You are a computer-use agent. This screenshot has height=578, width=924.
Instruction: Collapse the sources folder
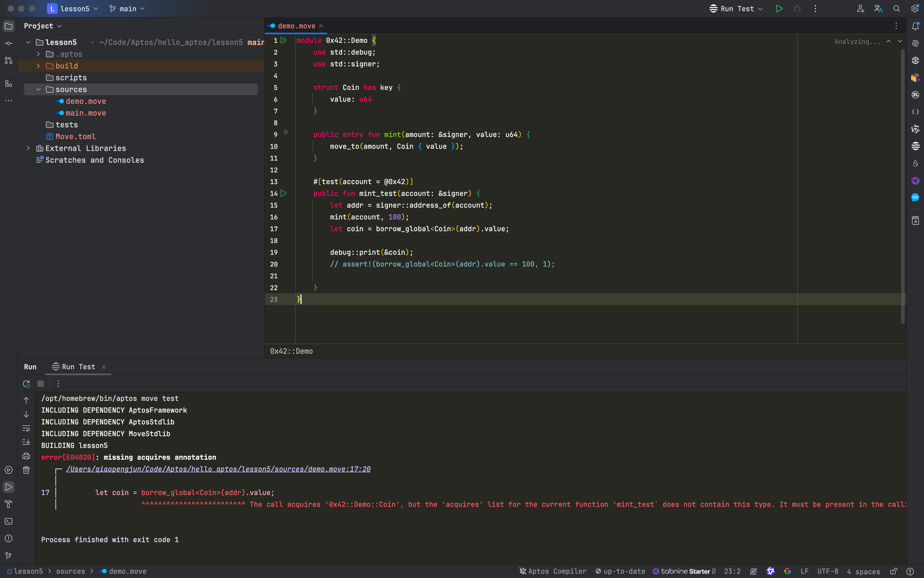click(x=38, y=89)
